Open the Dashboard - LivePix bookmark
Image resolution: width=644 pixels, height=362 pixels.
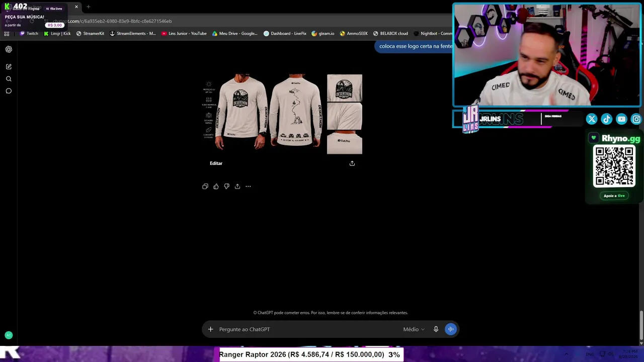(x=285, y=34)
